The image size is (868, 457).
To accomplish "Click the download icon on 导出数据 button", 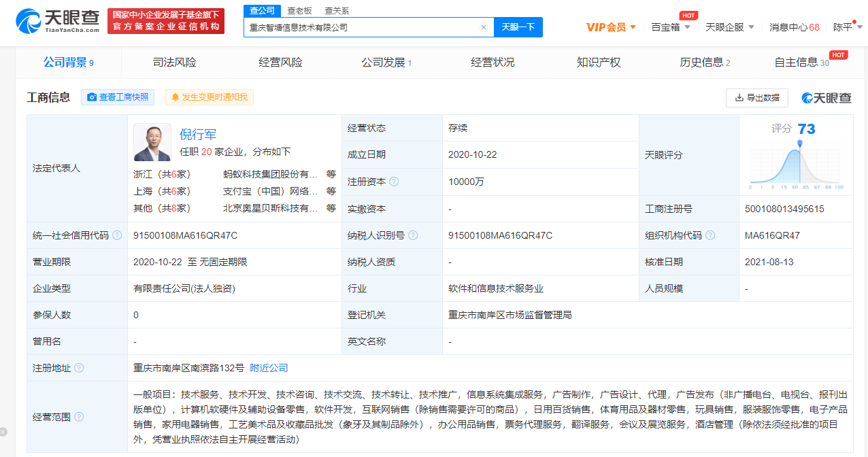I will coord(741,97).
